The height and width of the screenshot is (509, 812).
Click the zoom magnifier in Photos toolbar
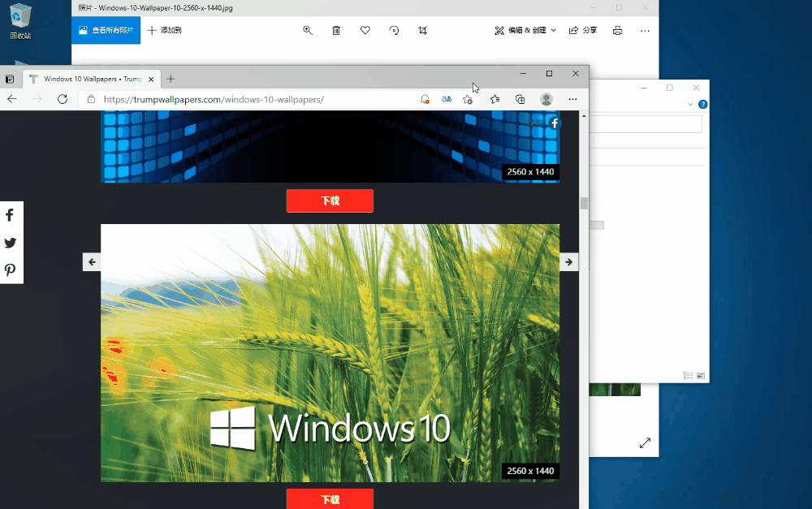(x=308, y=31)
